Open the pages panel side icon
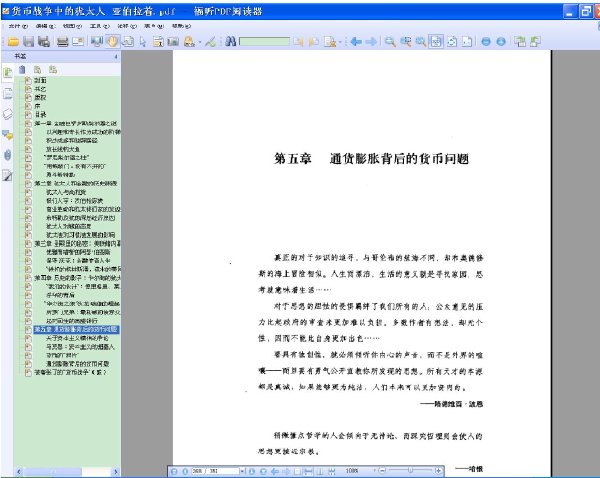The image size is (600, 478). tap(7, 93)
